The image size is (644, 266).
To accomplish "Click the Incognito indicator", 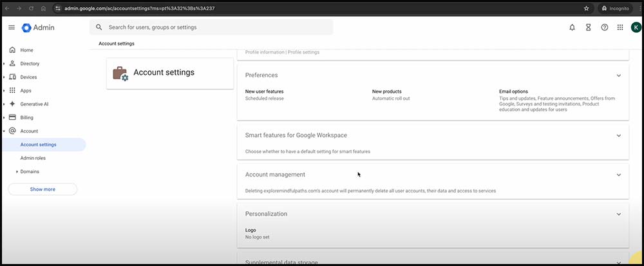I will click(x=615, y=8).
